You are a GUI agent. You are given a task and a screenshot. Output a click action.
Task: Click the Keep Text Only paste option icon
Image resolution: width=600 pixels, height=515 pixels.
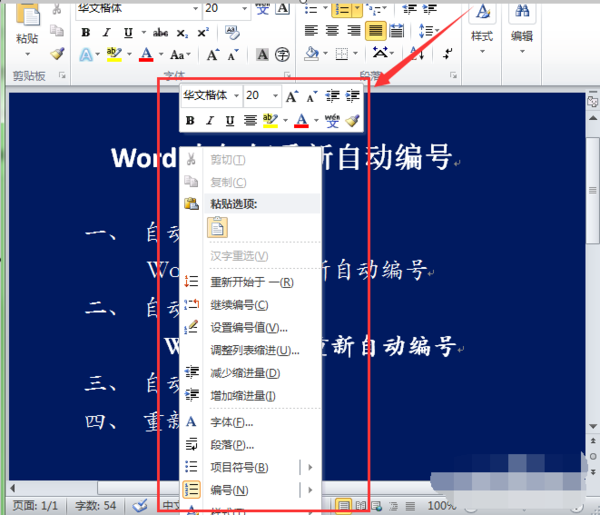pos(217,228)
